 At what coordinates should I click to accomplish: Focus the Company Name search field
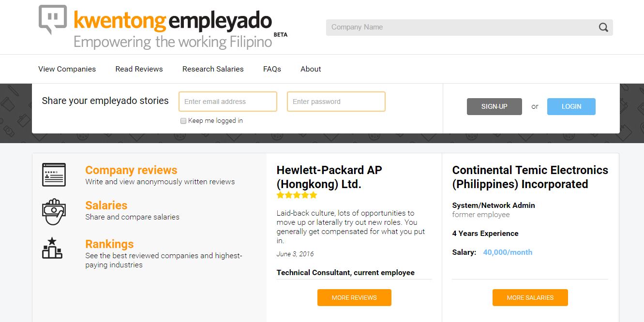point(462,28)
